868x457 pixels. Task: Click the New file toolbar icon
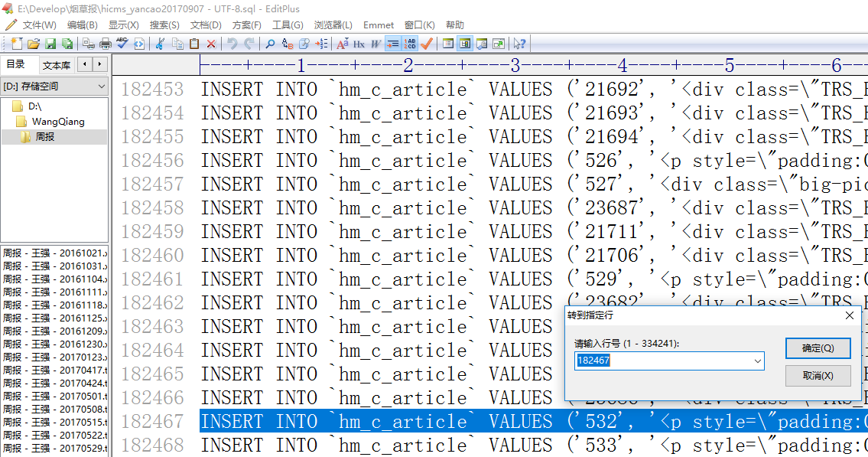pyautogui.click(x=16, y=44)
